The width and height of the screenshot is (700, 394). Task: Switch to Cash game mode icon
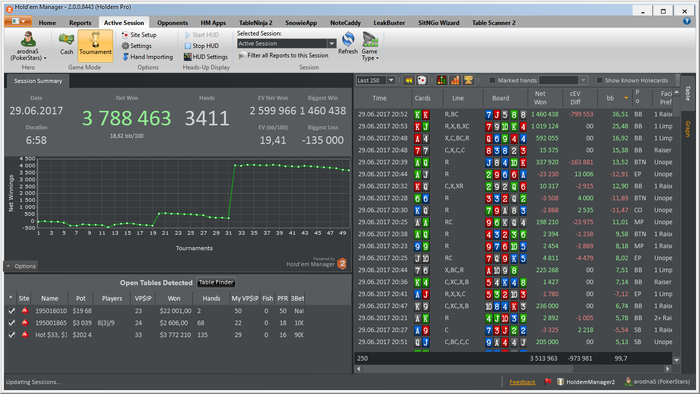pos(67,40)
